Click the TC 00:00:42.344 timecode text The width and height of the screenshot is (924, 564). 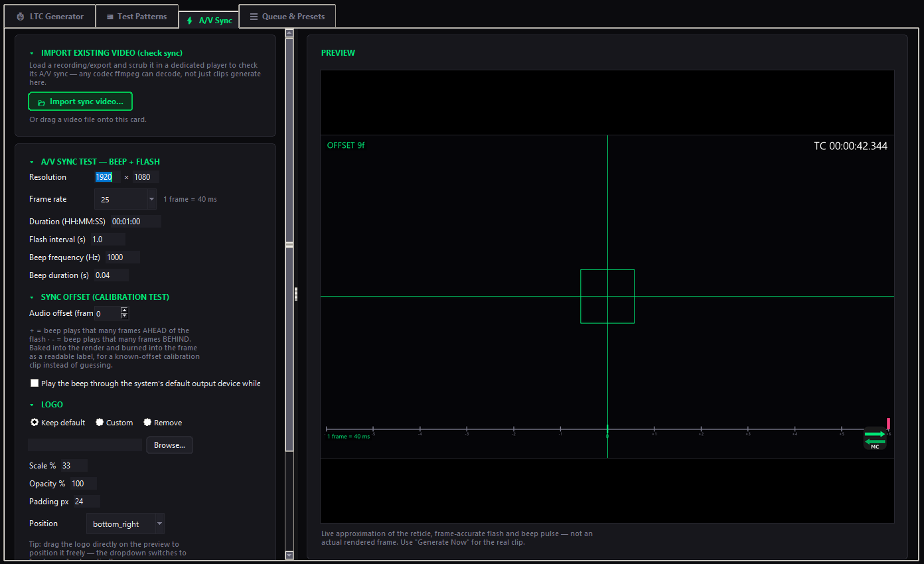point(850,146)
